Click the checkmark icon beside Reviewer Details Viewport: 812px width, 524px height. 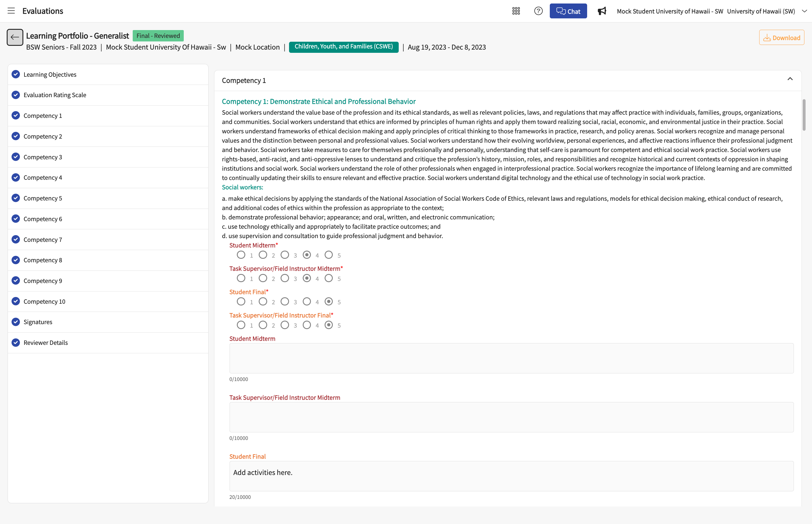[16, 342]
